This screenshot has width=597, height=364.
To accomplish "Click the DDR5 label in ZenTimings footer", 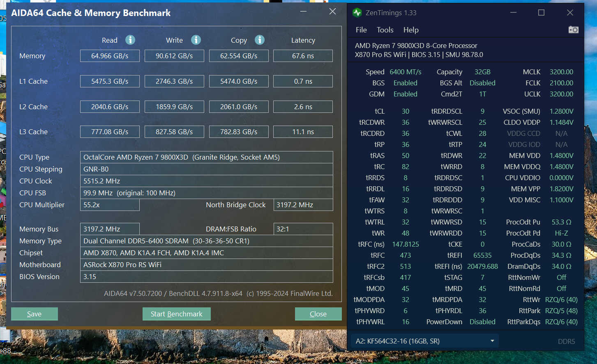I will (x=567, y=341).
